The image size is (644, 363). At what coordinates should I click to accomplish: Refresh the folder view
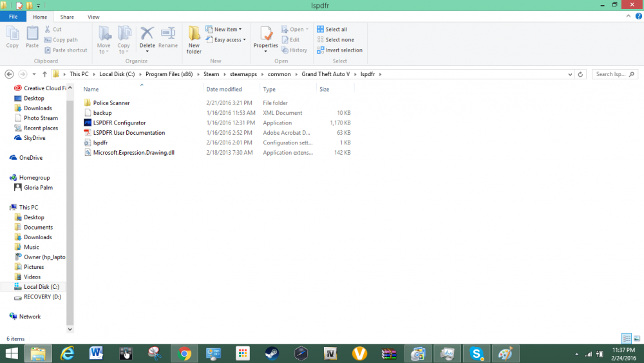coord(580,74)
